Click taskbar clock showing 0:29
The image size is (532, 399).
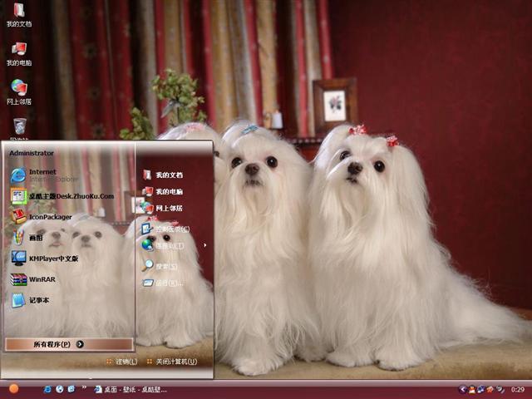(518, 390)
